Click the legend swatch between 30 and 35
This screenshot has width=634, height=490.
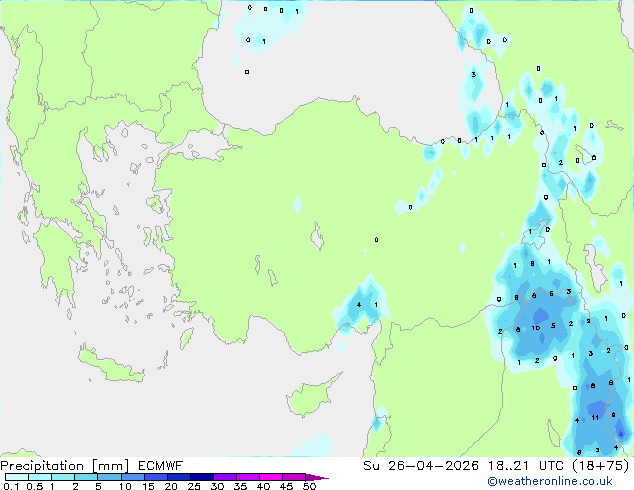click(225, 477)
